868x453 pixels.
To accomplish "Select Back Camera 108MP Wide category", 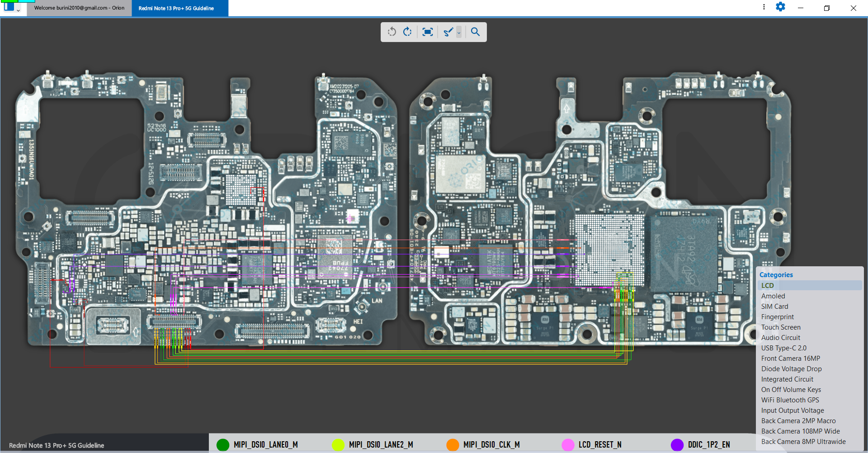I will (x=810, y=431).
